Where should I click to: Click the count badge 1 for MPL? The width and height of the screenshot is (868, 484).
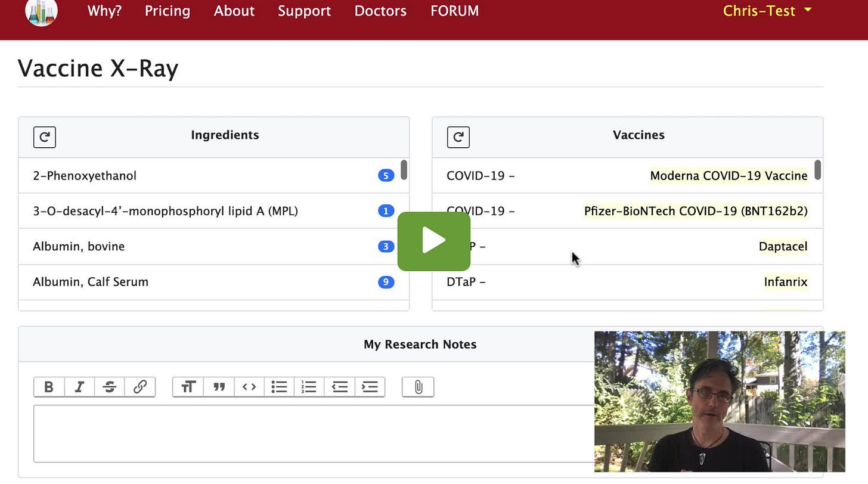coord(386,211)
